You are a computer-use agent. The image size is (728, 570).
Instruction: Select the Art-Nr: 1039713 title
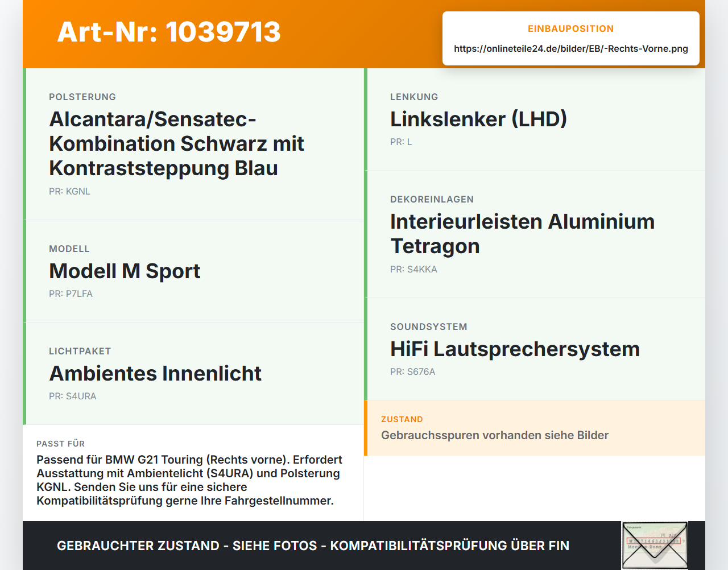169,32
